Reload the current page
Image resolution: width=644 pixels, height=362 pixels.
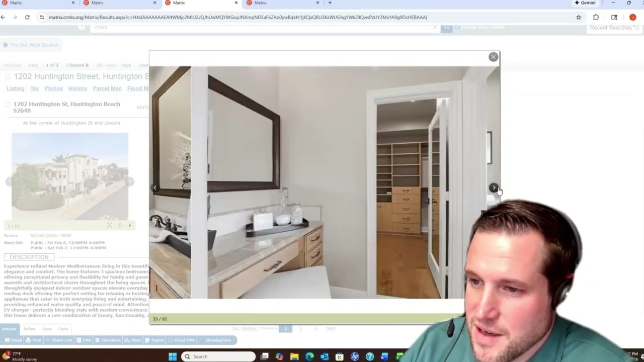27,17
